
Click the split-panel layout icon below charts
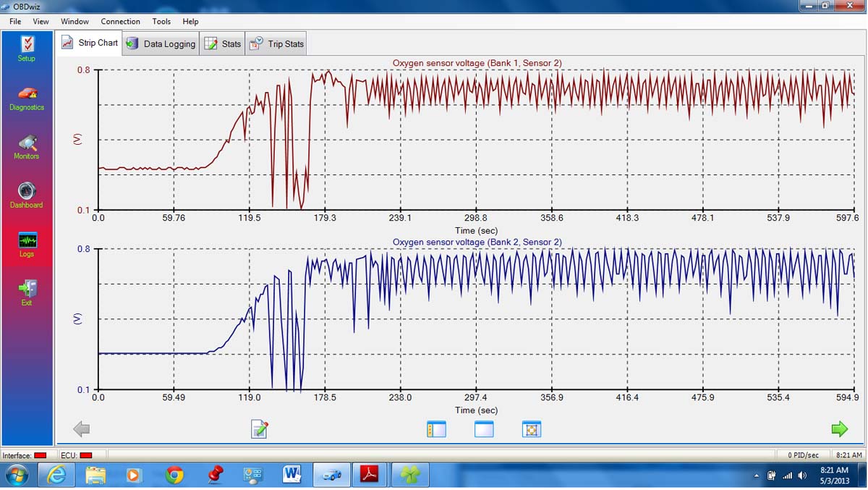[436, 429]
